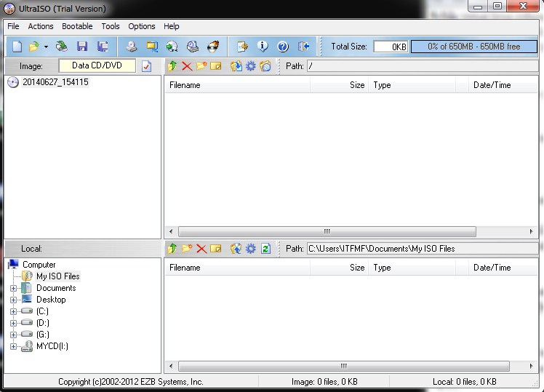Image resolution: width=544 pixels, height=392 pixels.
Task: Click the red X delete icon in Local toolbar
Action: (x=201, y=249)
